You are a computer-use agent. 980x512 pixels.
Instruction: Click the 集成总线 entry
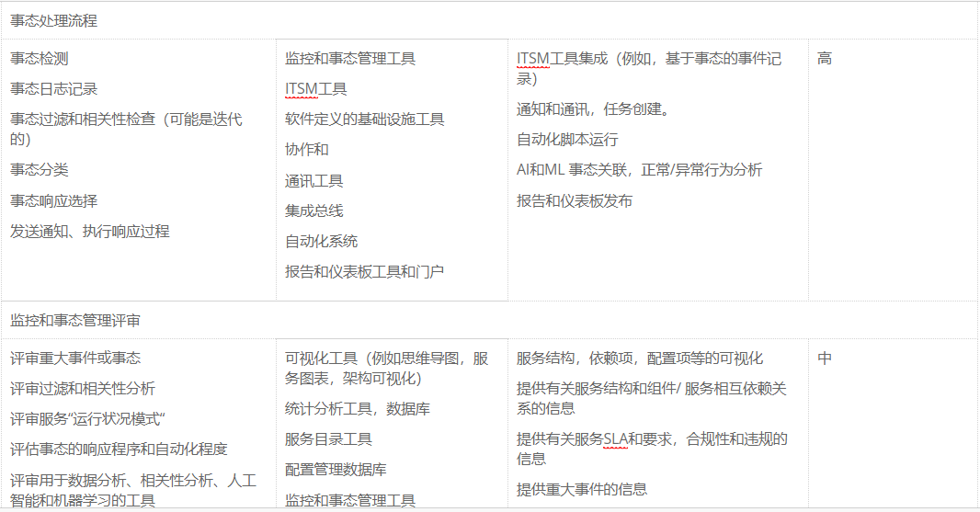click(313, 211)
